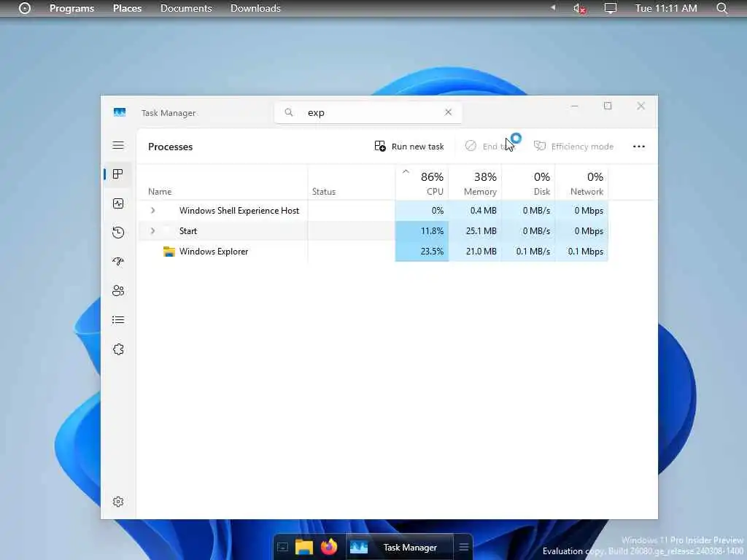Select the Windows Explorer process row
The image size is (747, 560).
pyautogui.click(x=373, y=252)
